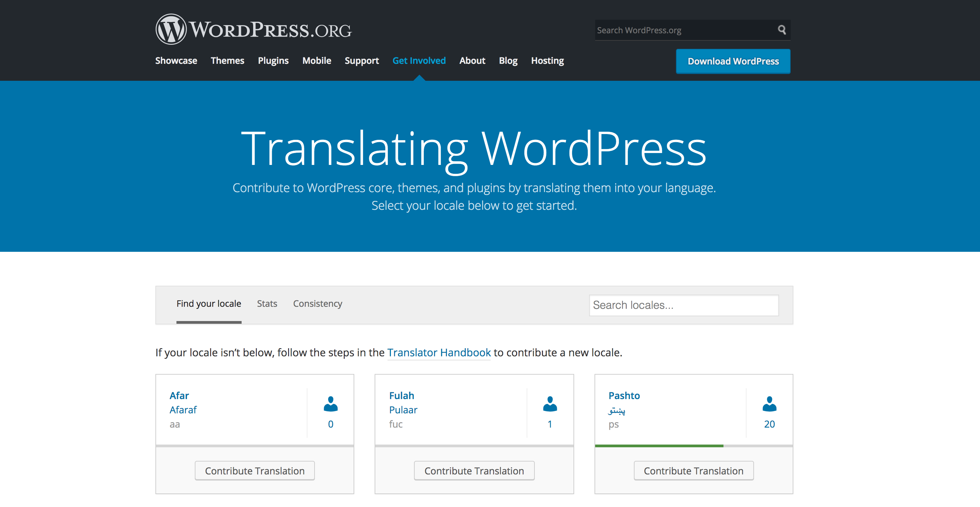
Task: Open the Pashto locale link
Action: pyautogui.click(x=624, y=396)
